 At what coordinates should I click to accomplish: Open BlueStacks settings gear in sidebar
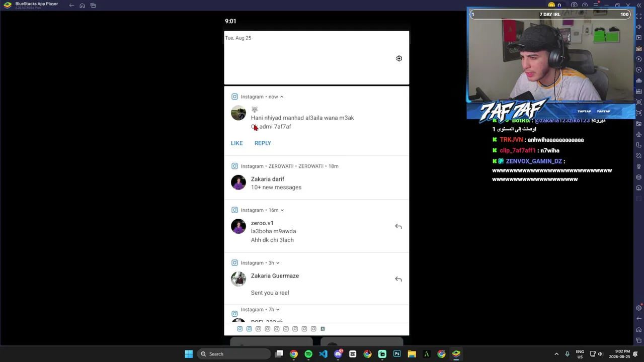[x=639, y=308]
